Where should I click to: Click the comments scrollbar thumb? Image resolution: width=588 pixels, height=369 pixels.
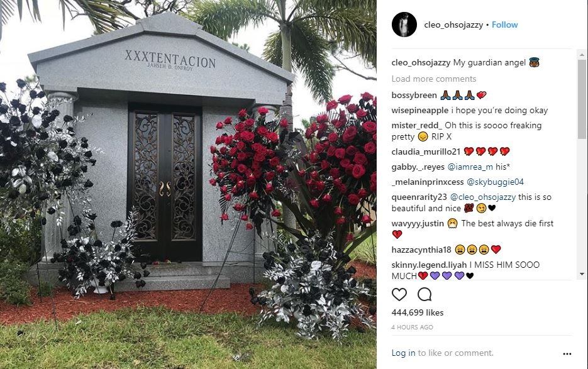(x=582, y=99)
